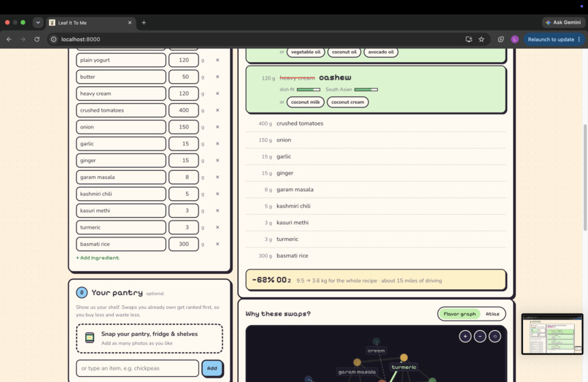The image size is (588, 382).
Task: Click the Your pantry heading
Action: (x=117, y=293)
